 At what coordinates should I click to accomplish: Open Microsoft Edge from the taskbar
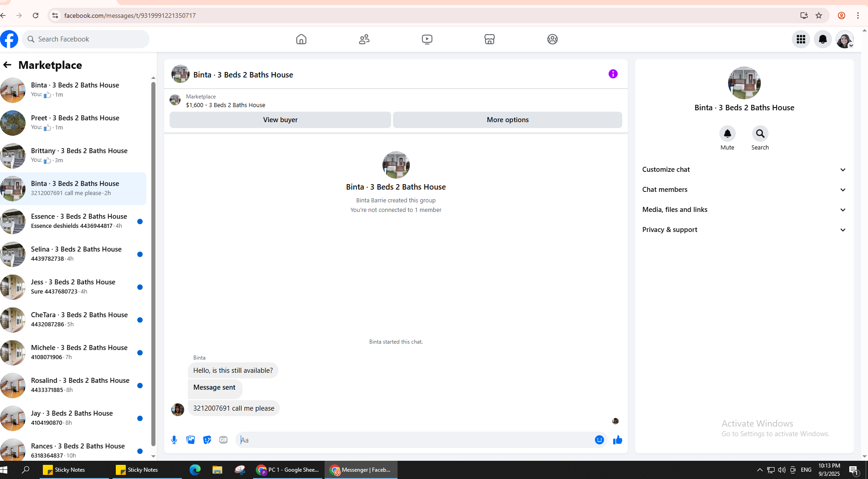point(195,470)
